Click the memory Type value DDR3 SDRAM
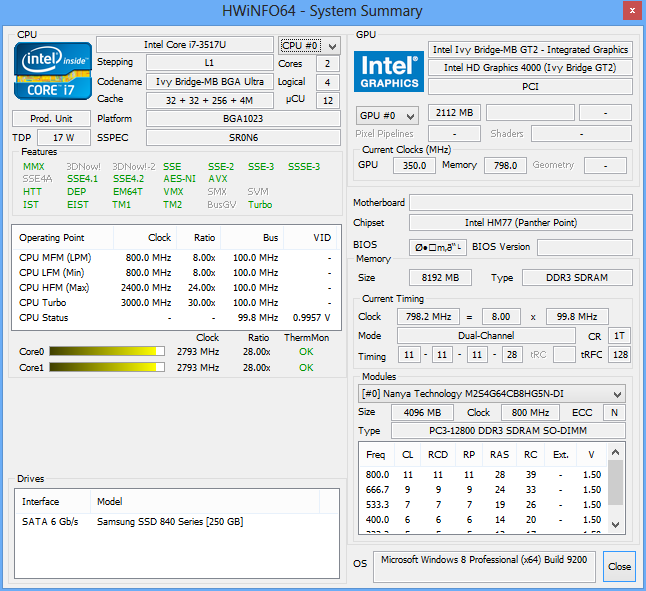 577,278
